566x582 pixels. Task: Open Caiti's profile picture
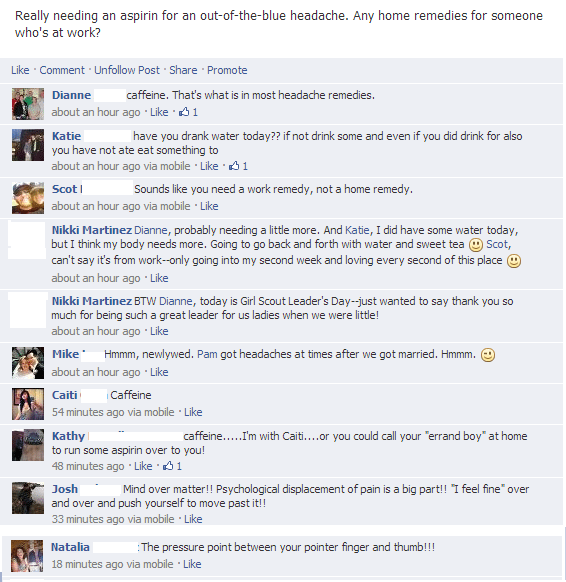click(28, 404)
